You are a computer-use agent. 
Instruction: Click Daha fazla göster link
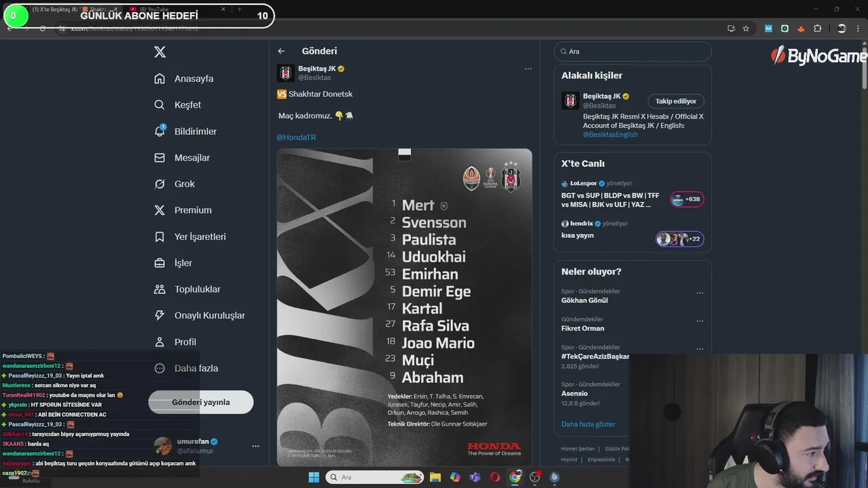tap(588, 424)
